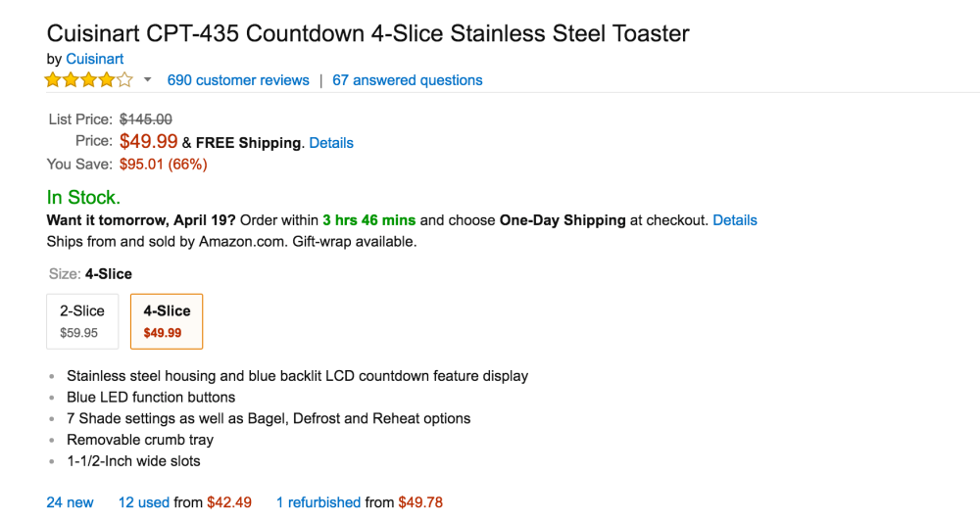Select the 2-Slice size option
The height and width of the screenshot is (522, 980).
(82, 321)
